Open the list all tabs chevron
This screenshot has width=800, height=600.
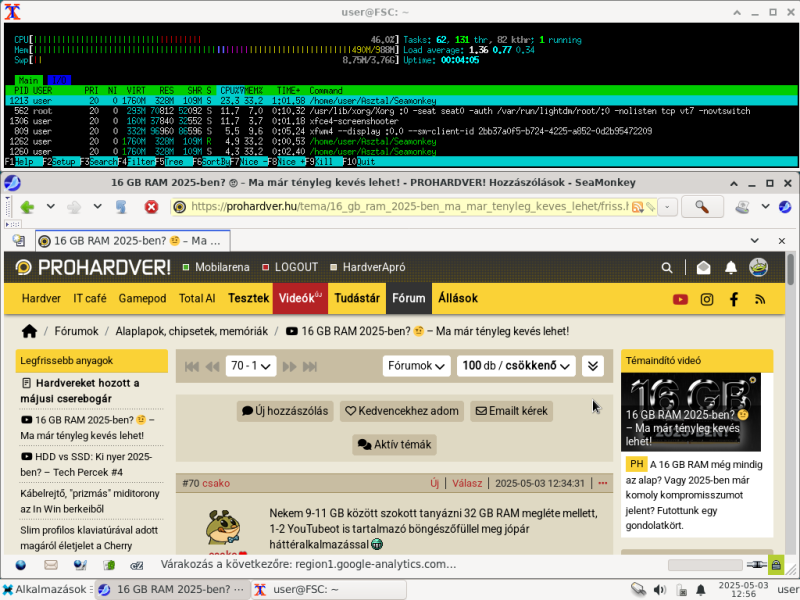click(755, 240)
